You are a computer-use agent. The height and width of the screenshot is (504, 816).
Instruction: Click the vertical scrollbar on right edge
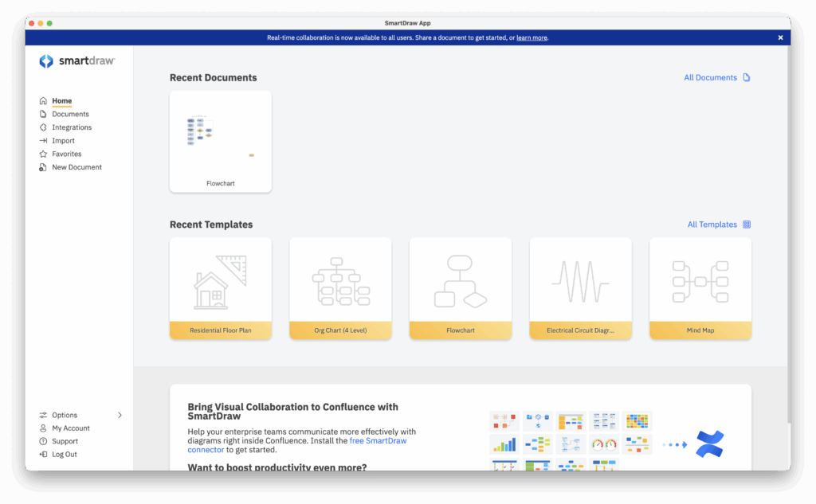pos(788,234)
